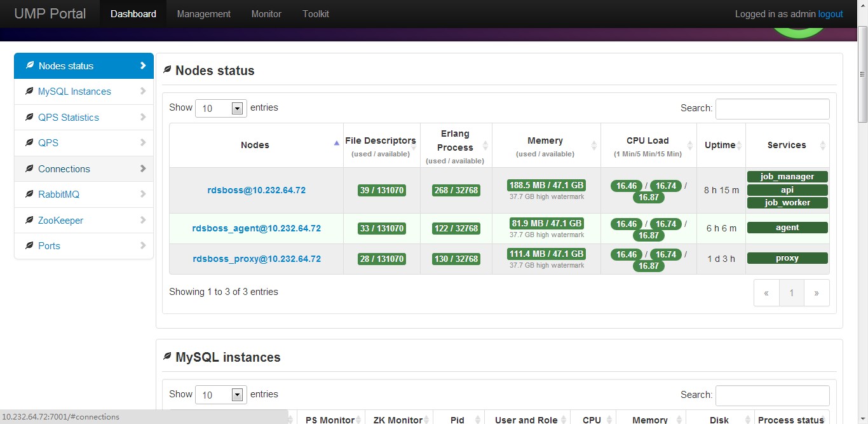Click chevron arrow on the QPS sidebar row
This screenshot has height=424, width=868.
coord(143,142)
